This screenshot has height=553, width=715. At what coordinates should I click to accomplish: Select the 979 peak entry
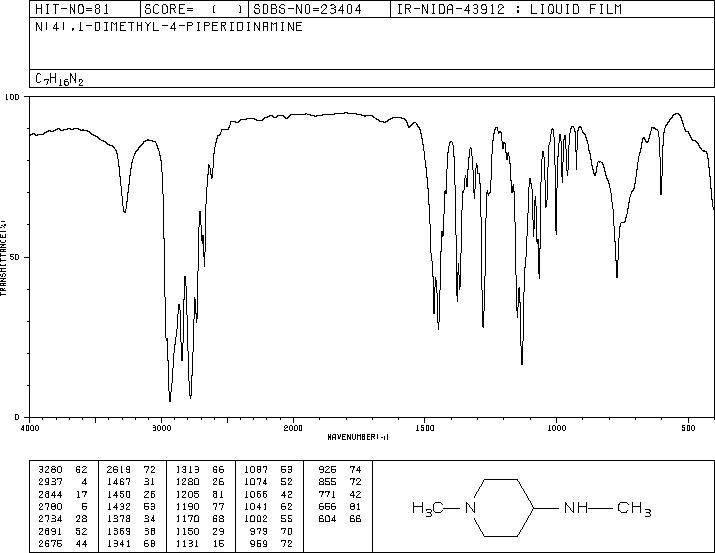[x=271, y=532]
